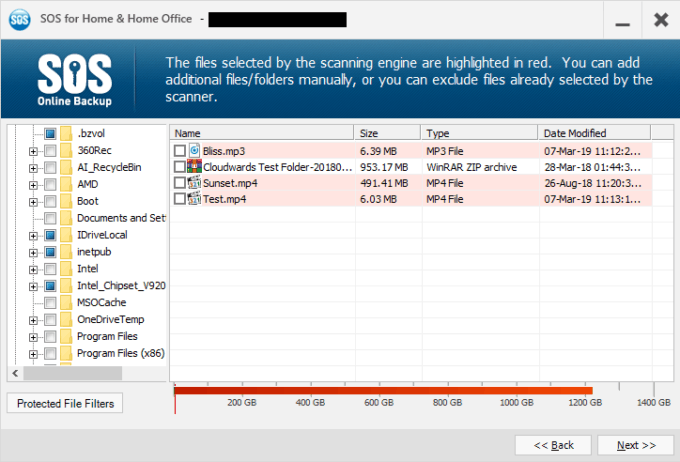Sort files by Date Modified column header
The height and width of the screenshot is (462, 680).
pyautogui.click(x=595, y=133)
